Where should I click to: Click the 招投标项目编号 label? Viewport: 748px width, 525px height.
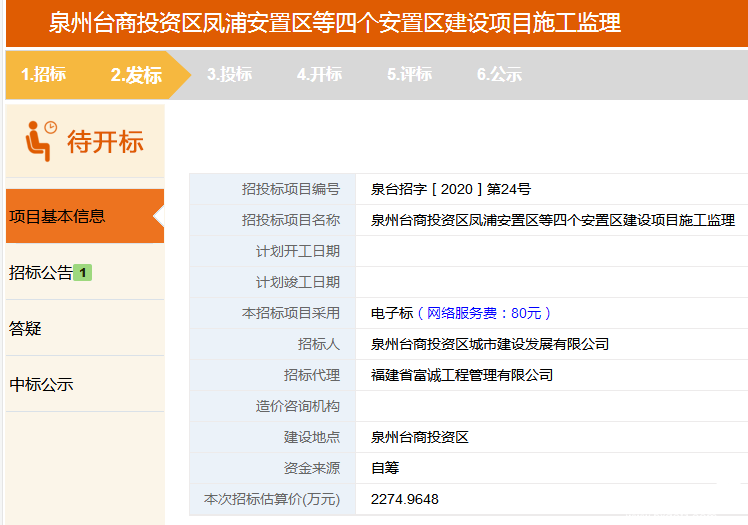tap(291, 189)
